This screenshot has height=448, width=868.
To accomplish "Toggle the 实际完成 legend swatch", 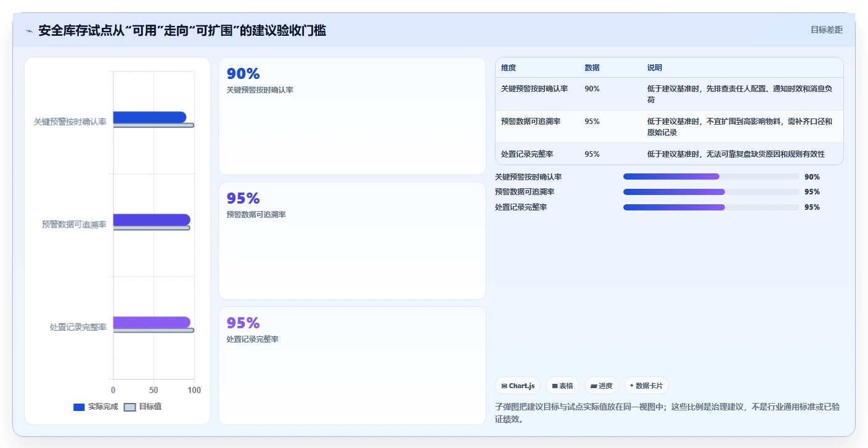I will [79, 407].
